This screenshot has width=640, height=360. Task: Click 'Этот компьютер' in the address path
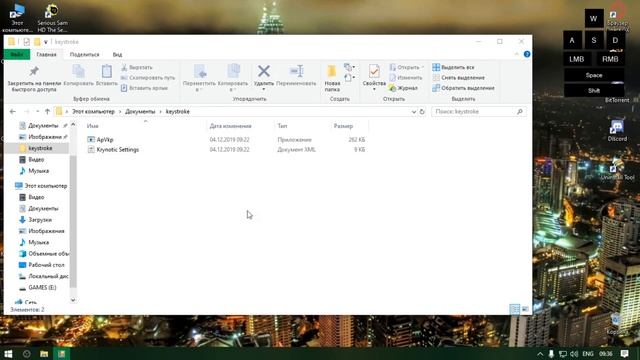[93, 111]
